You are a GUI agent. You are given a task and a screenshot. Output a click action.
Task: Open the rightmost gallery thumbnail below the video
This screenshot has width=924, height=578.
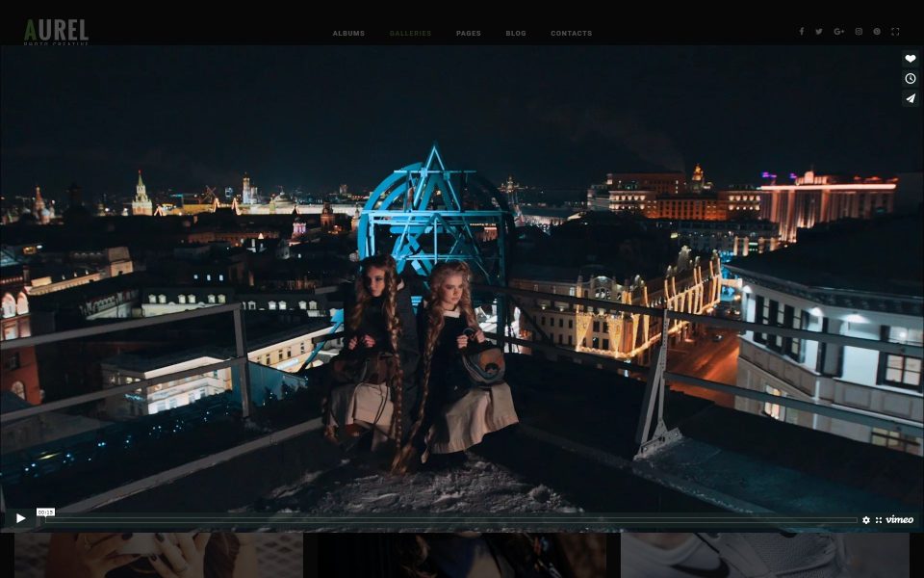770,559
